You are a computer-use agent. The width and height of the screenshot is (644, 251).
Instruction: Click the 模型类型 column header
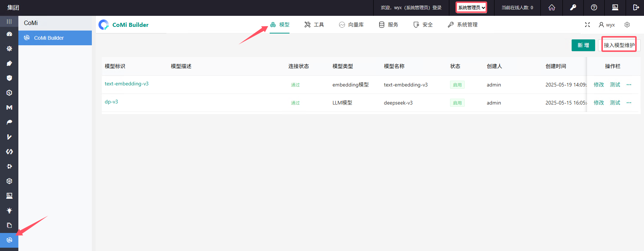(343, 66)
